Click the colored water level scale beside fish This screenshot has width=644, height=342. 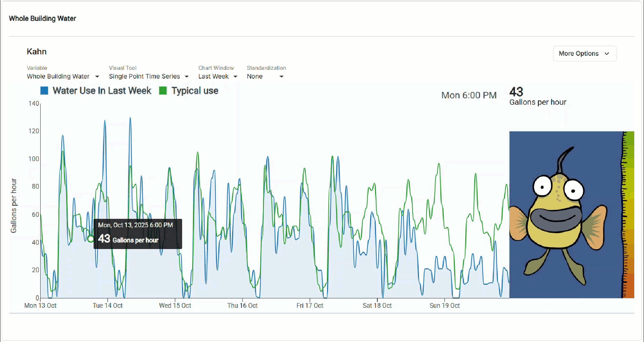point(628,214)
